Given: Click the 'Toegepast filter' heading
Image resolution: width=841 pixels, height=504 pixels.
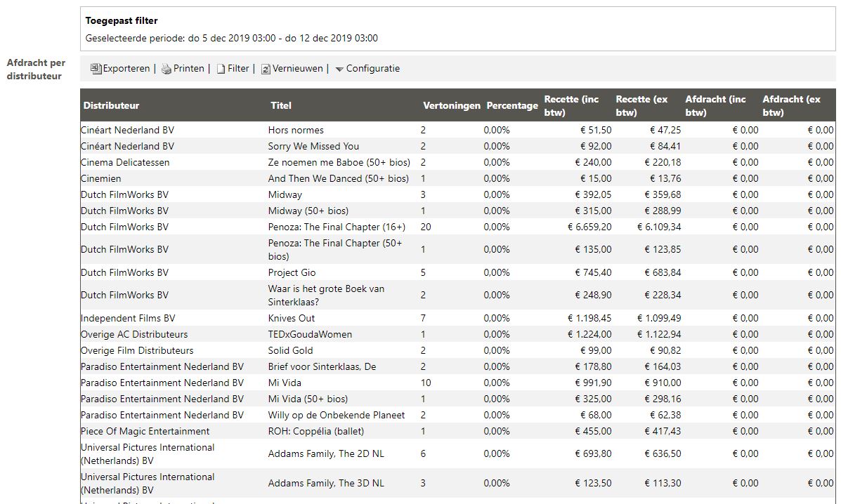Looking at the screenshot, I should 122,21.
